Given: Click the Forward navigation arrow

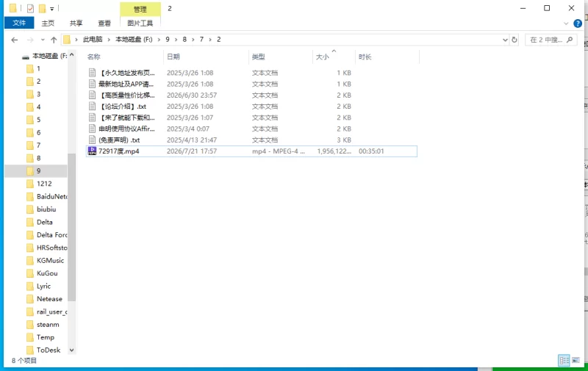Looking at the screenshot, I should click(30, 40).
